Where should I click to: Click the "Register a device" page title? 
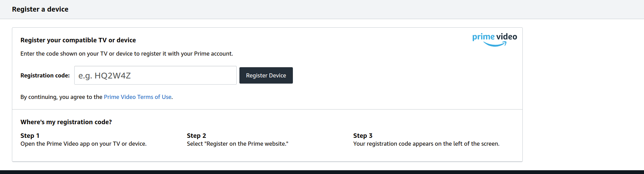click(x=40, y=9)
